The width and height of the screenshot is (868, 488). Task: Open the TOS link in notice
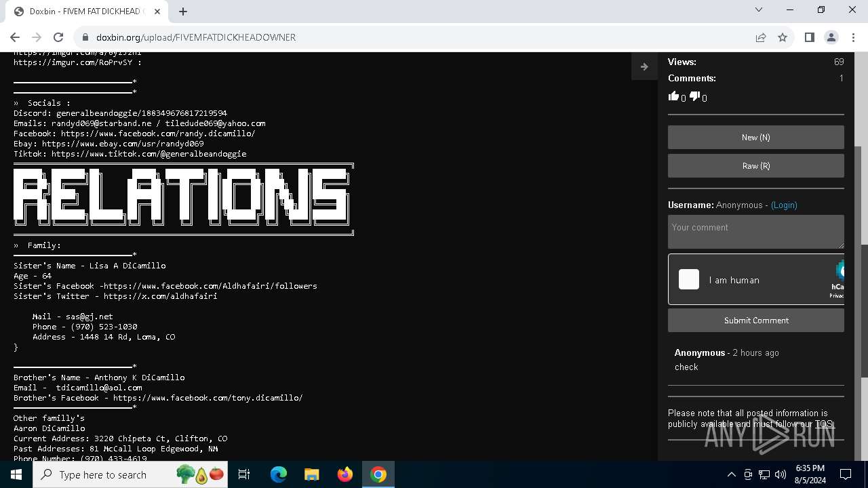pos(823,424)
